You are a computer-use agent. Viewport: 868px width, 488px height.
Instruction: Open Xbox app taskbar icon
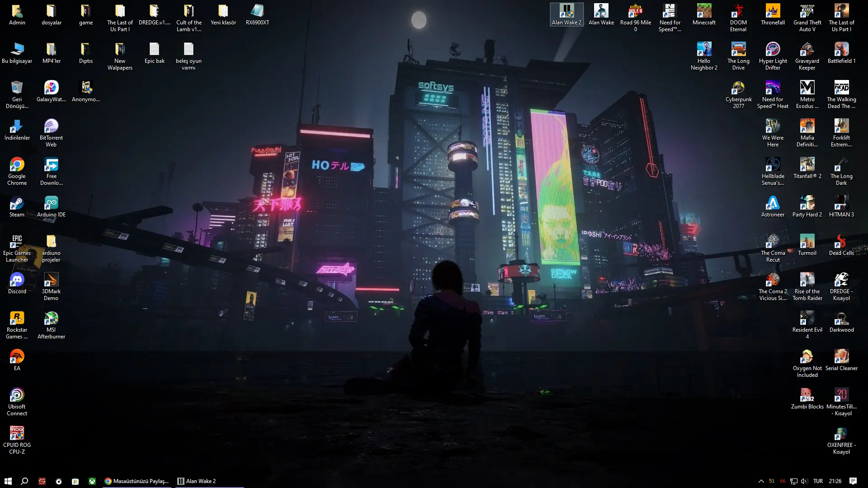[92, 481]
